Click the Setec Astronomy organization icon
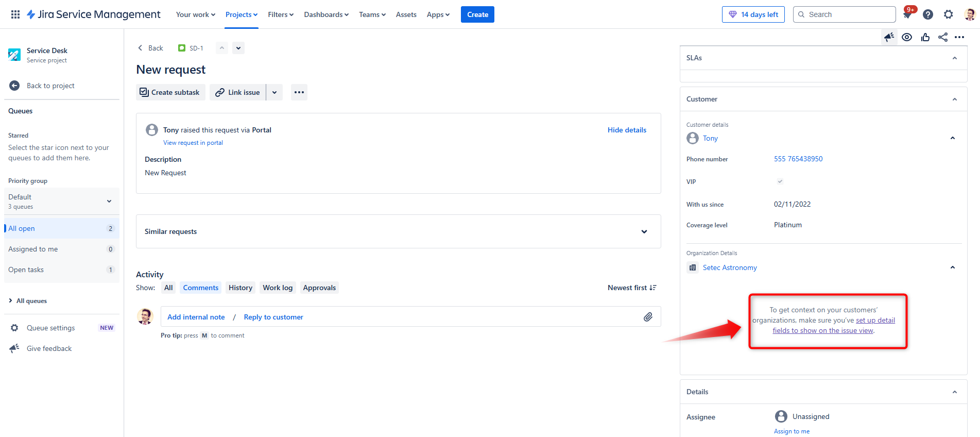 693,267
